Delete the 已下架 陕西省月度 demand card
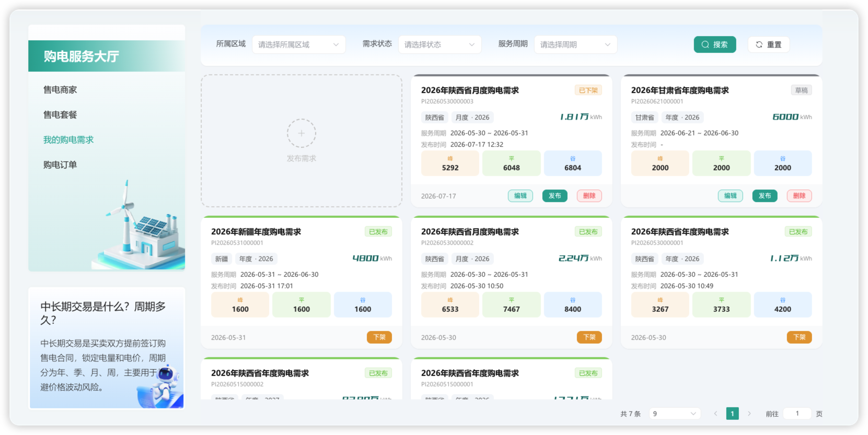 [x=589, y=196]
